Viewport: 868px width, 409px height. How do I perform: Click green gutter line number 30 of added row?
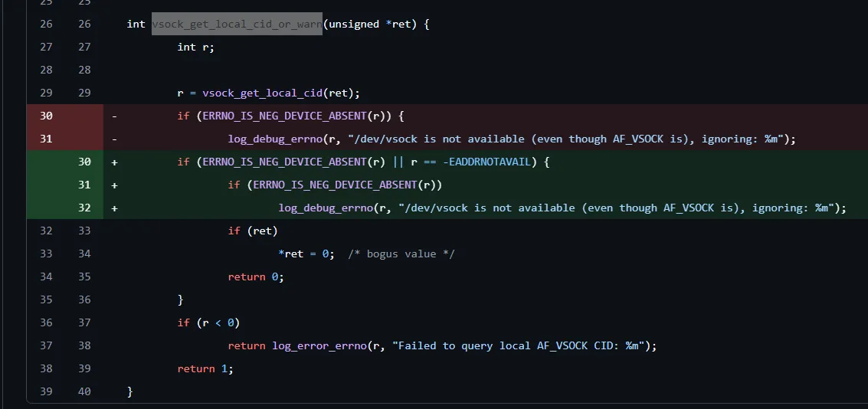[84, 162]
